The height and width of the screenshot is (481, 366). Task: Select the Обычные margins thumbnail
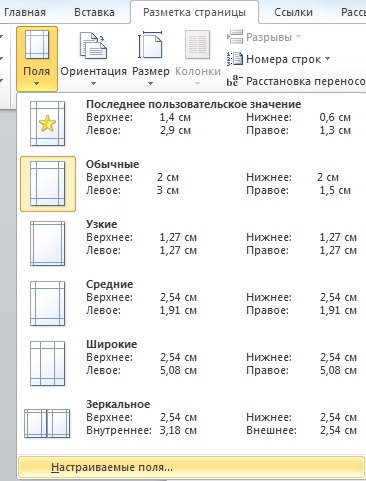coord(48,184)
